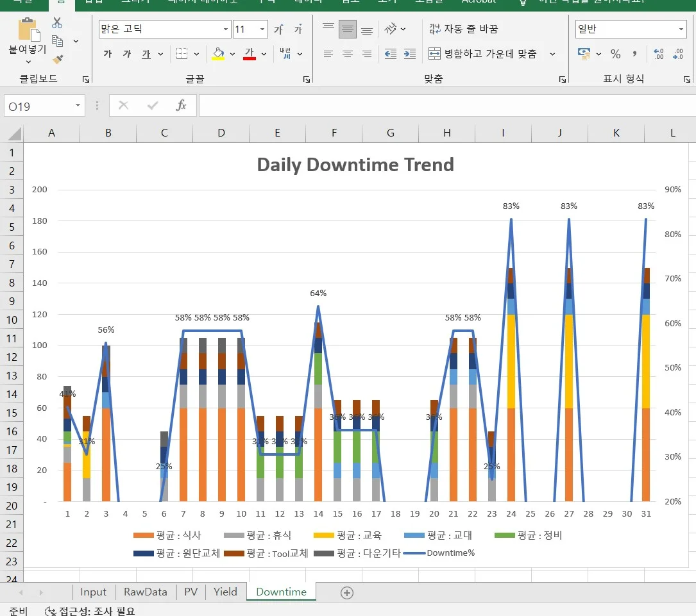Open the cell borders tool

[x=182, y=54]
